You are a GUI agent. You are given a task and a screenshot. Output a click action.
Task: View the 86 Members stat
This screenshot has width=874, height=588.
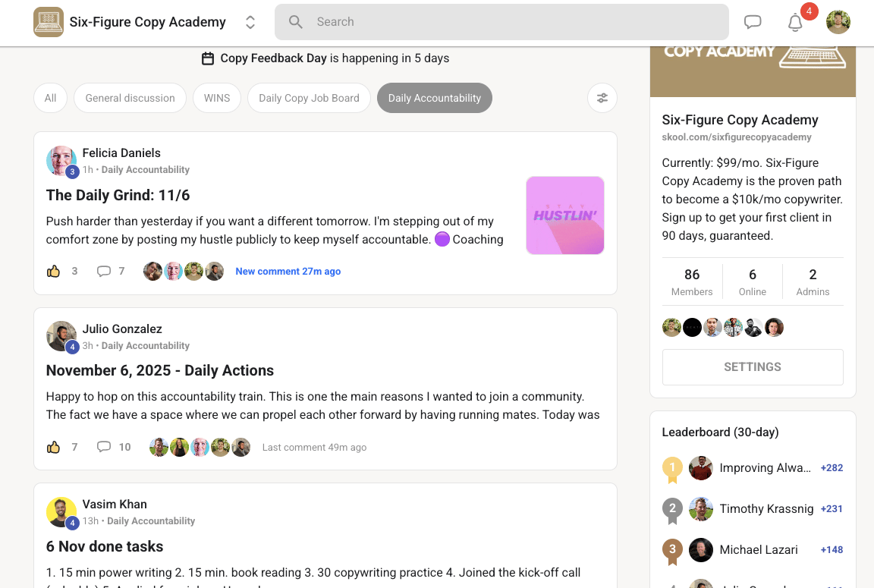click(692, 282)
